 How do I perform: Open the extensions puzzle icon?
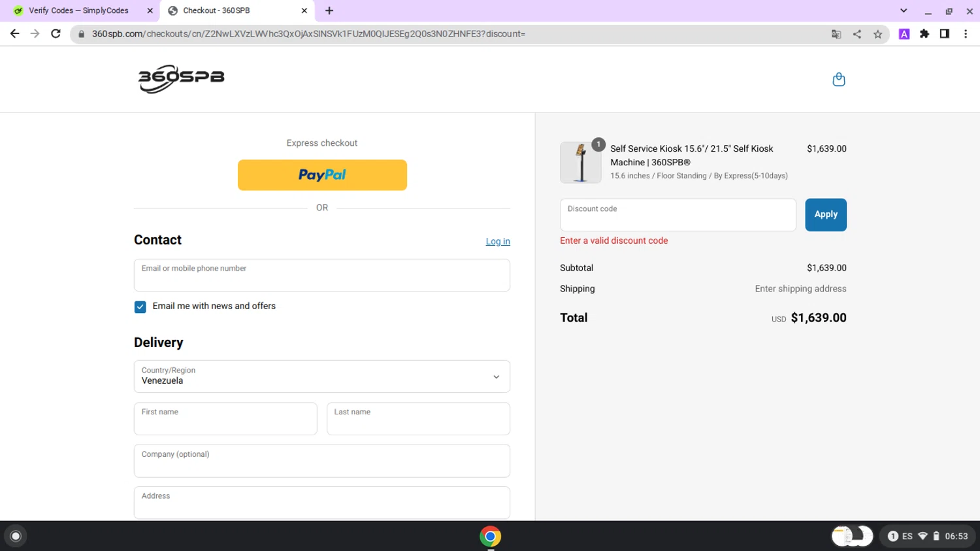click(x=924, y=34)
